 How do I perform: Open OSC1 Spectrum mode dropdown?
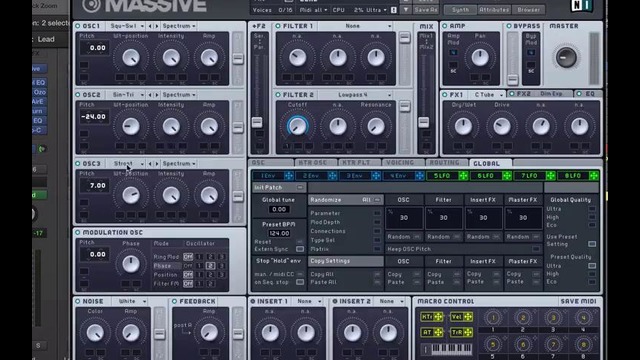pyautogui.click(x=179, y=26)
